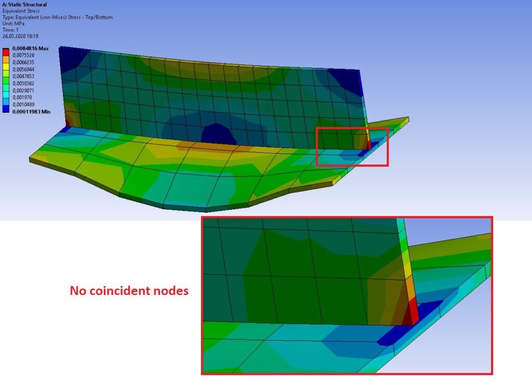The height and width of the screenshot is (392, 532).
Task: Click the legend value '0,00011983 Min'
Action: point(31,112)
